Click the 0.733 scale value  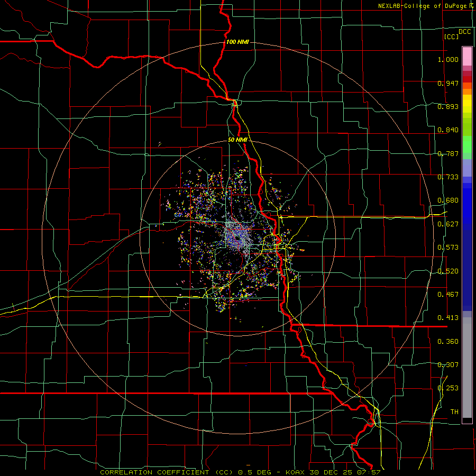pyautogui.click(x=448, y=177)
